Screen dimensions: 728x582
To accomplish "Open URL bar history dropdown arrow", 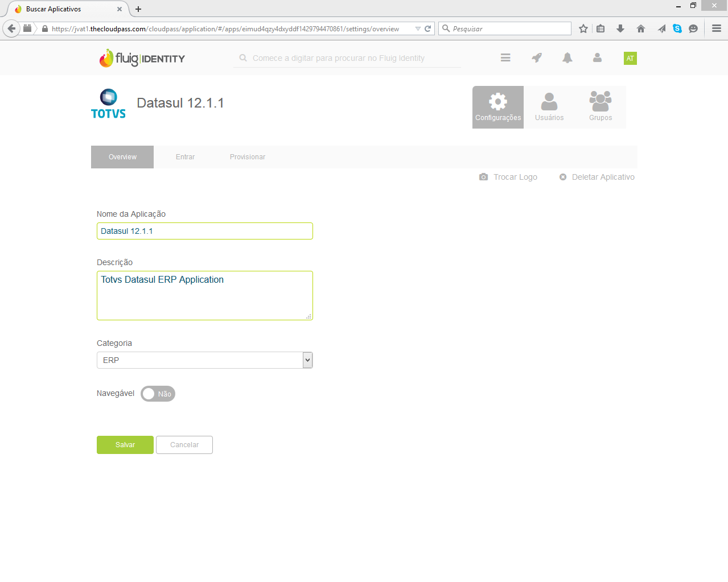I will [418, 28].
